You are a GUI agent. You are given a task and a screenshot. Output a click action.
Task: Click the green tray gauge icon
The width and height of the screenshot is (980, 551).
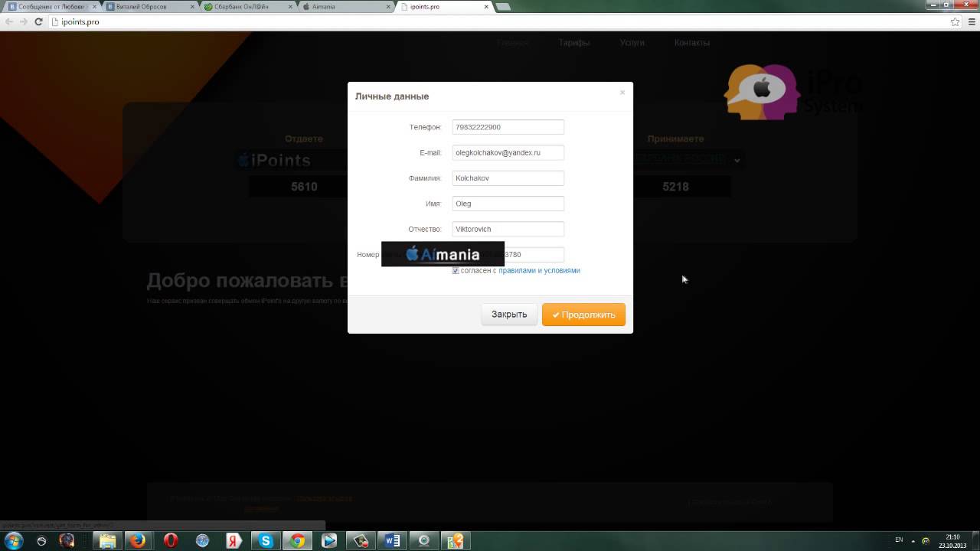[x=926, y=541]
